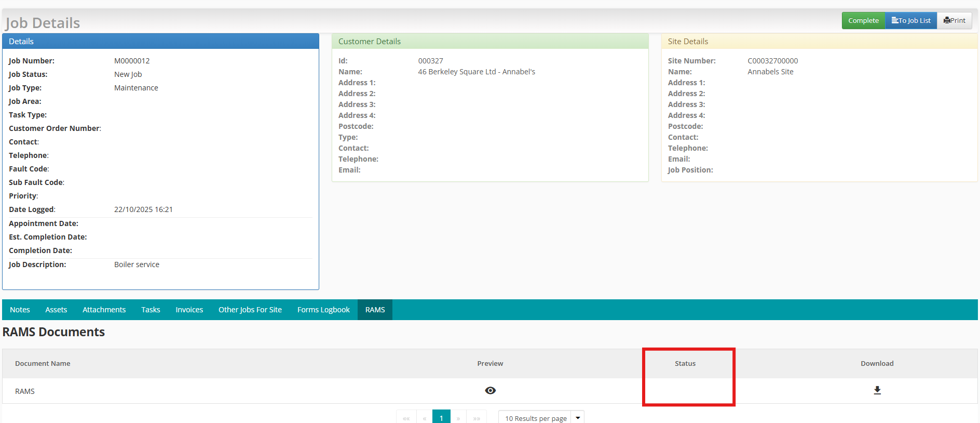Click the Download column header
This screenshot has height=423, width=980.
coord(877,364)
